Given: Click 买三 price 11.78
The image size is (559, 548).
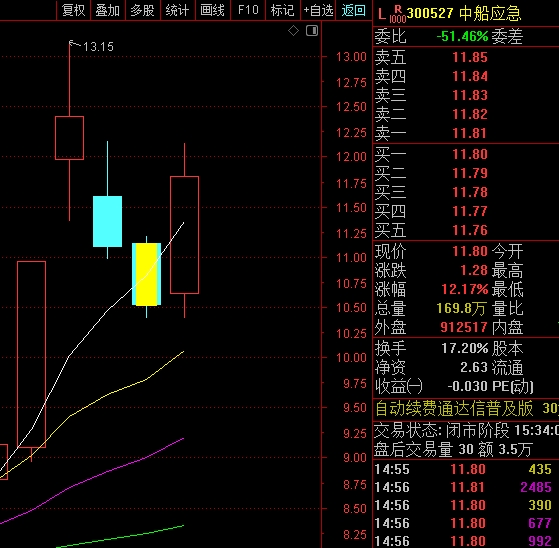Looking at the screenshot, I should tap(470, 192).
